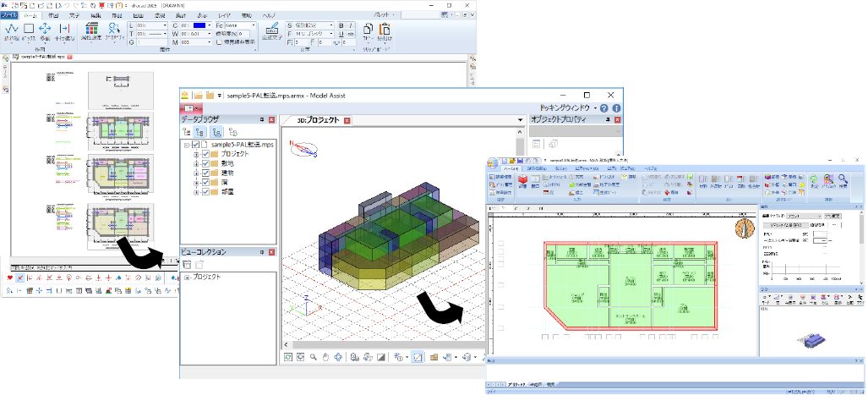Toggle the 部屋 checkbox in data browser

(x=205, y=192)
